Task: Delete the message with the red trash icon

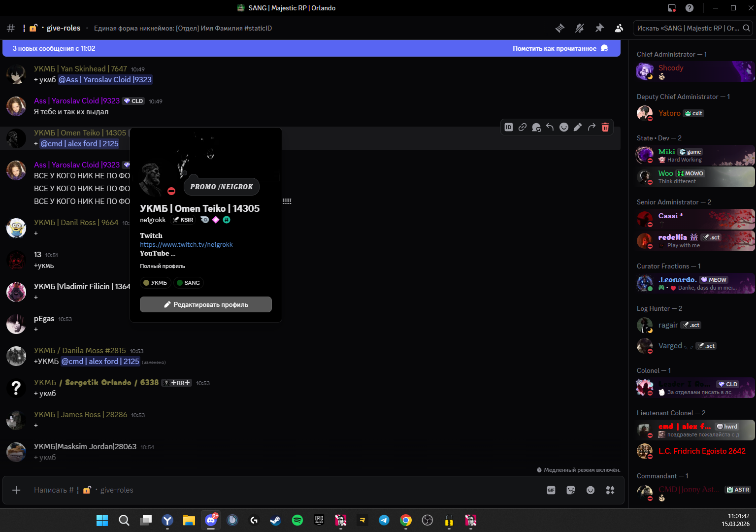Action: [x=605, y=127]
